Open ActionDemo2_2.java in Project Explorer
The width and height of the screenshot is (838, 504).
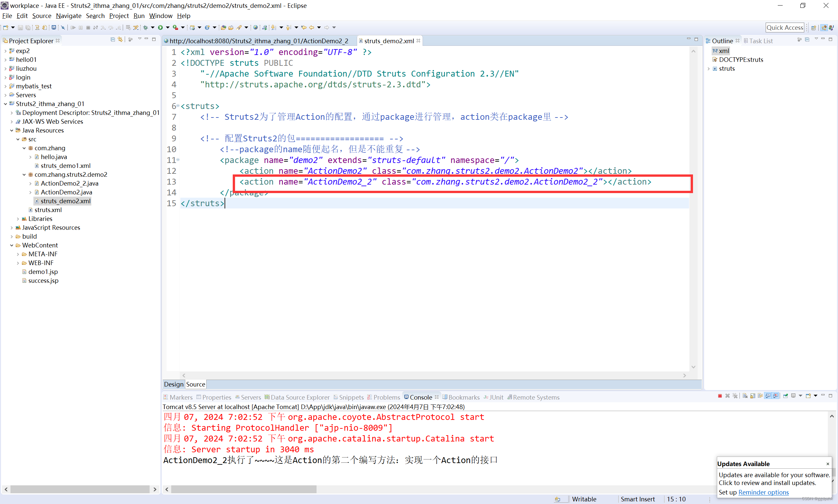tap(70, 183)
